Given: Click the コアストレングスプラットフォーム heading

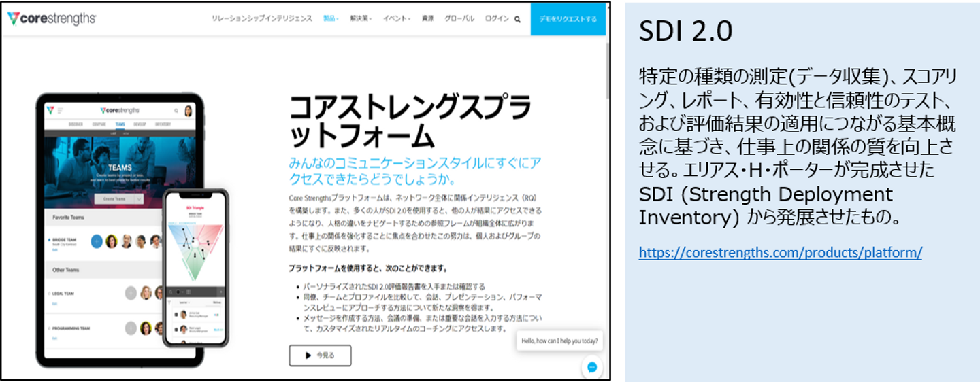Looking at the screenshot, I should [x=410, y=122].
